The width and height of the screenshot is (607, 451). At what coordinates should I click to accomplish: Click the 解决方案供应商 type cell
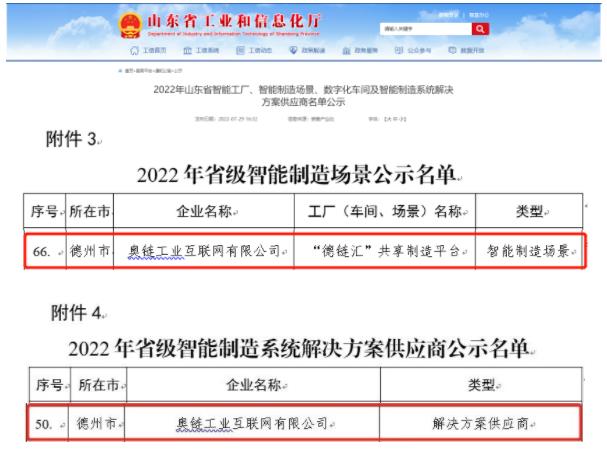480,424
